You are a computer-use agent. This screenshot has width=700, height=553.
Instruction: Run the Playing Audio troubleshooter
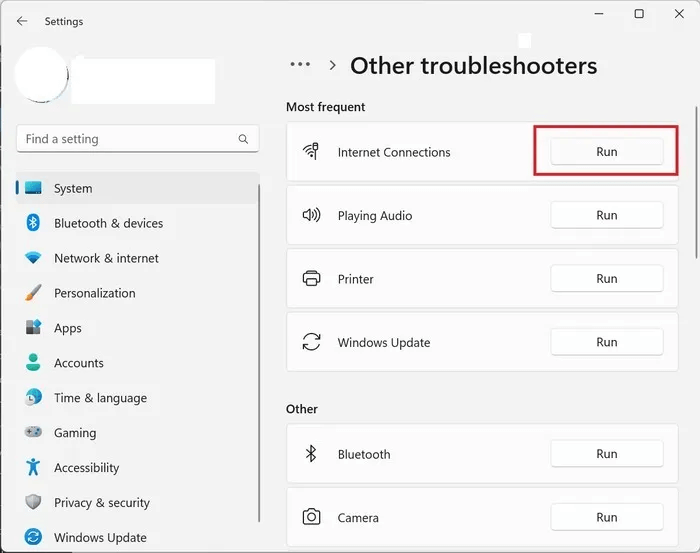(x=607, y=215)
